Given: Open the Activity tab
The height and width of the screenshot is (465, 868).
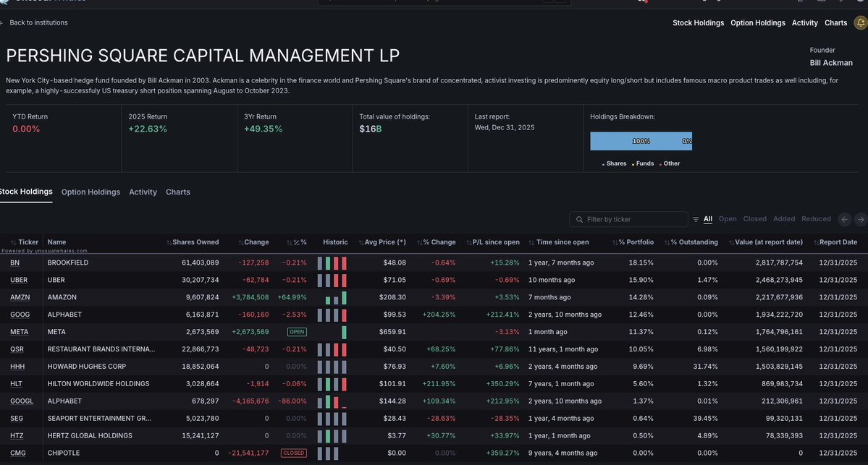Looking at the screenshot, I should [143, 192].
